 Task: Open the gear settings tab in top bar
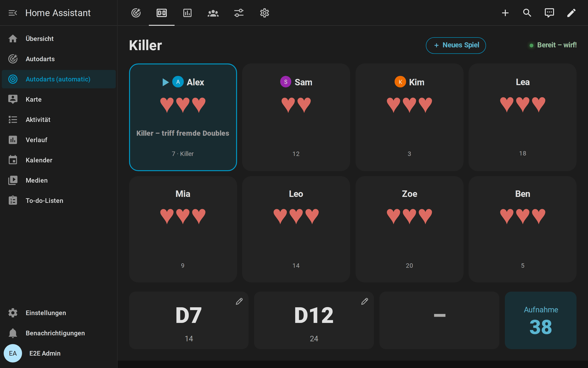265,13
